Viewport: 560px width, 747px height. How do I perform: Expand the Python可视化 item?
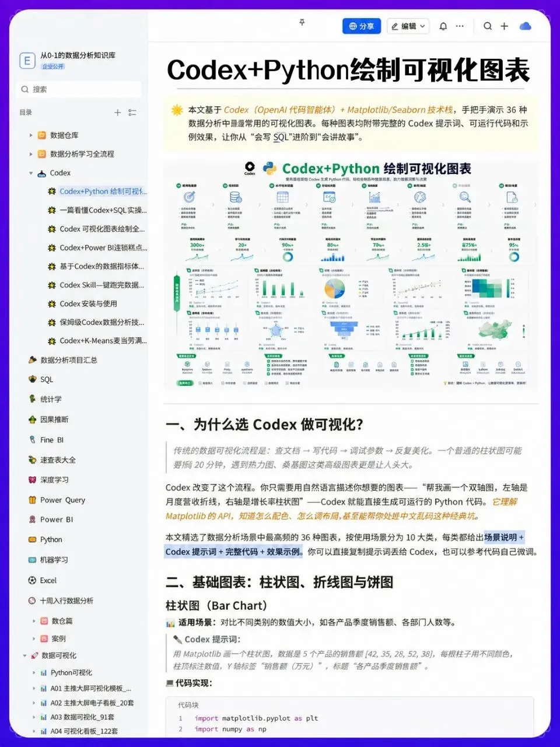(x=33, y=673)
